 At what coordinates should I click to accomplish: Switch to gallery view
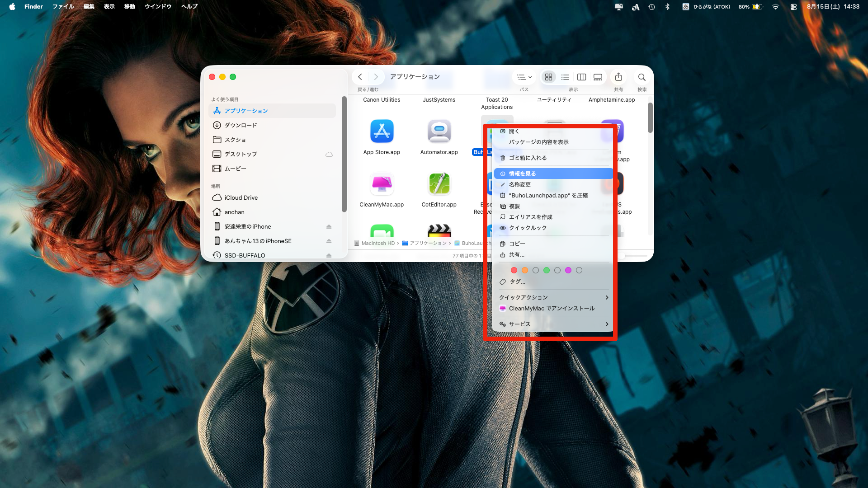tap(598, 77)
